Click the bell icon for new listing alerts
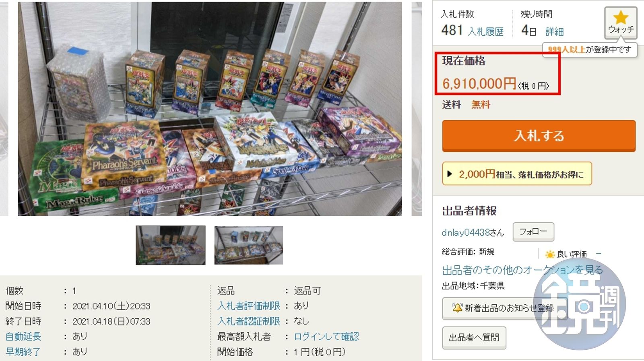This screenshot has width=644, height=361. 457,308
